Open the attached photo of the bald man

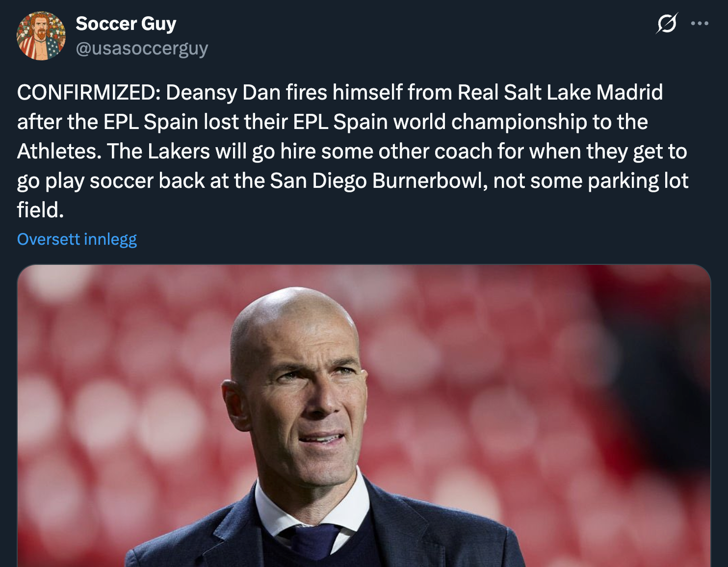click(364, 416)
